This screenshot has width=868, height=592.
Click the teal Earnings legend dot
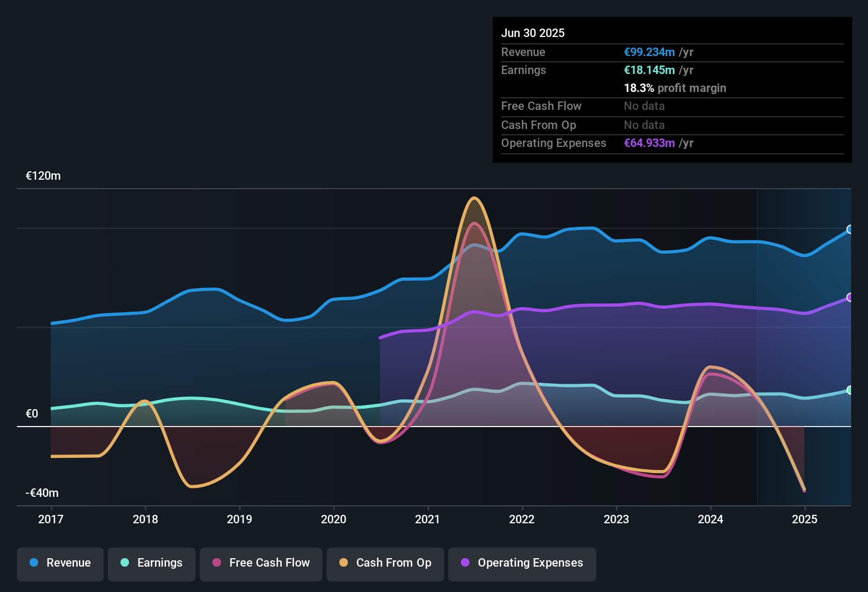[125, 562]
